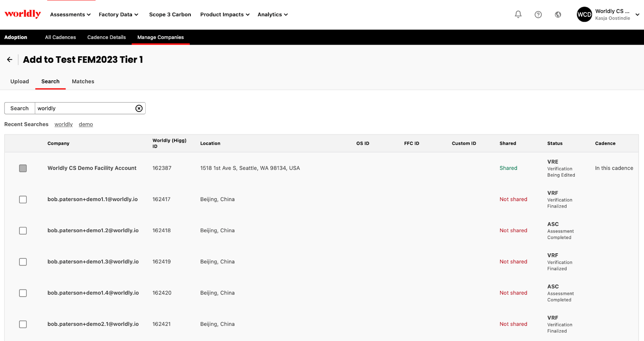
Task: Open the Factory Data dropdown menu
Action: click(119, 14)
